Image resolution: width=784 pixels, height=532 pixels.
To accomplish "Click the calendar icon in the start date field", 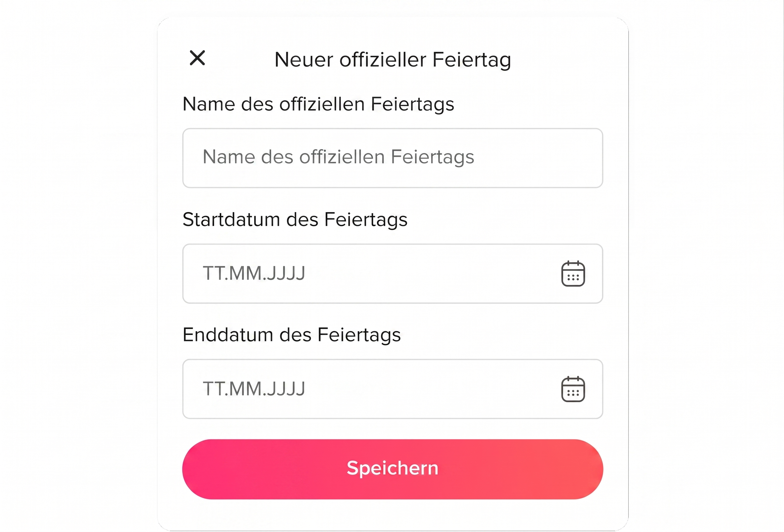I will click(x=573, y=274).
